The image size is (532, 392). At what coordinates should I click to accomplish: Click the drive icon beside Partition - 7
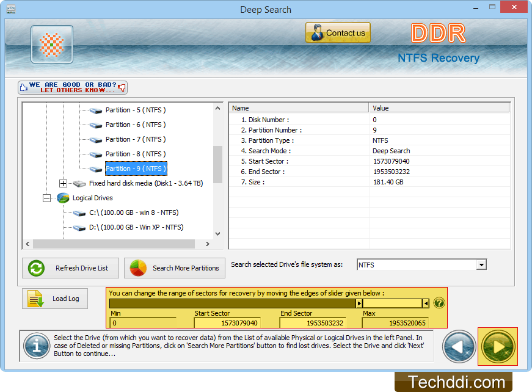pos(96,140)
